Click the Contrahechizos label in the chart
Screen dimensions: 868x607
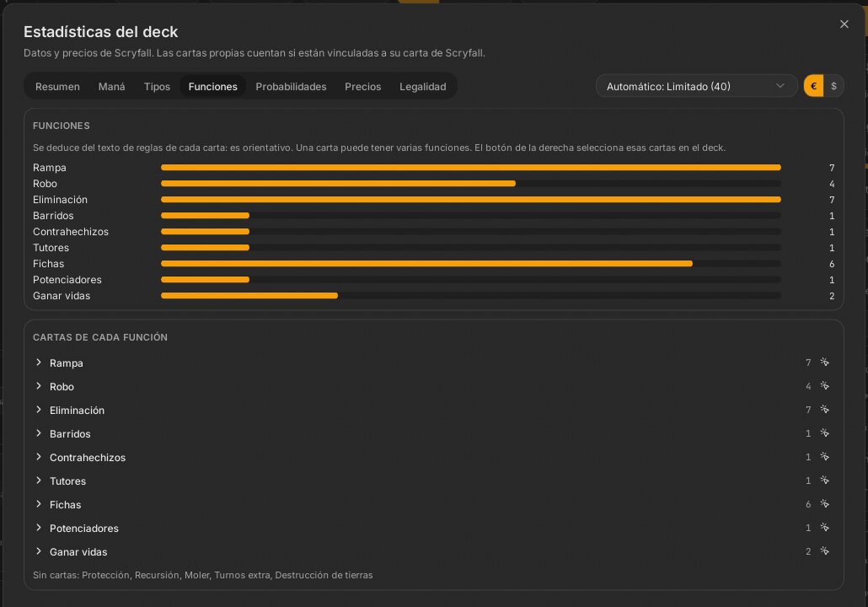[71, 232]
